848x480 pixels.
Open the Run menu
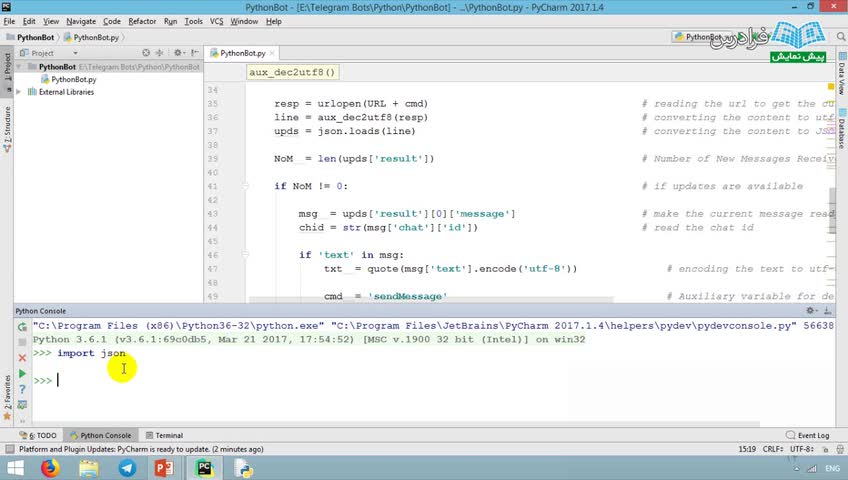170,21
